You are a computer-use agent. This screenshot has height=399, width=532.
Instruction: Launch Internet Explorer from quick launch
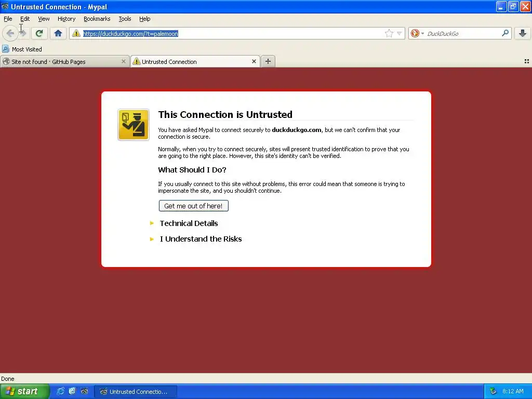60,391
